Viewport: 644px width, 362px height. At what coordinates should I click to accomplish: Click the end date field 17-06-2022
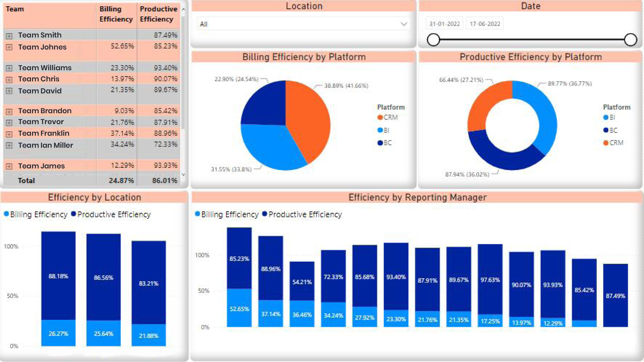coord(485,24)
